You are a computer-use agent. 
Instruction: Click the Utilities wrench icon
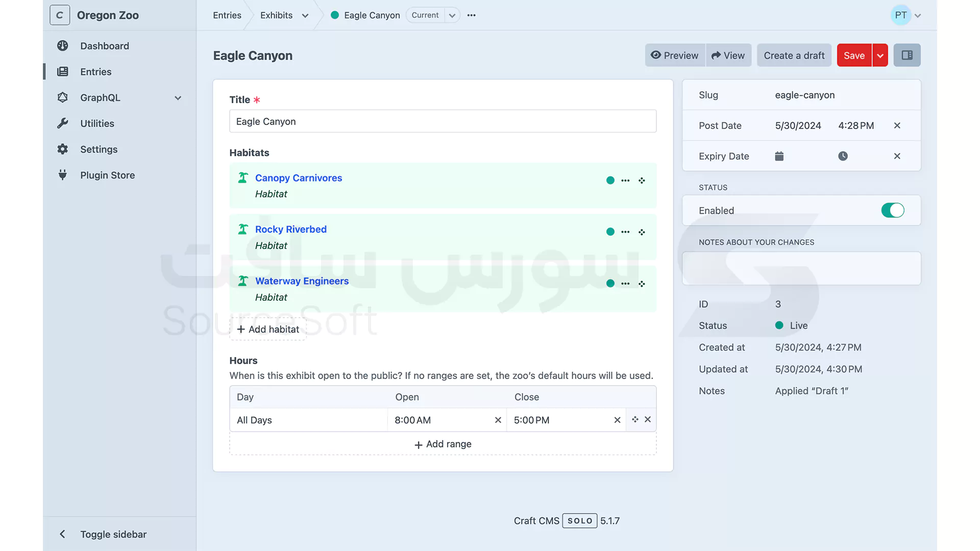(x=63, y=123)
